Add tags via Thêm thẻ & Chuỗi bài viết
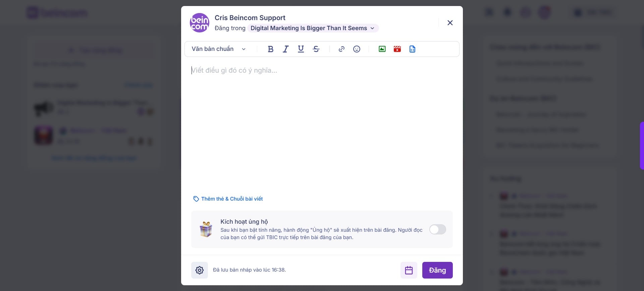The height and width of the screenshot is (291, 644). (x=228, y=199)
